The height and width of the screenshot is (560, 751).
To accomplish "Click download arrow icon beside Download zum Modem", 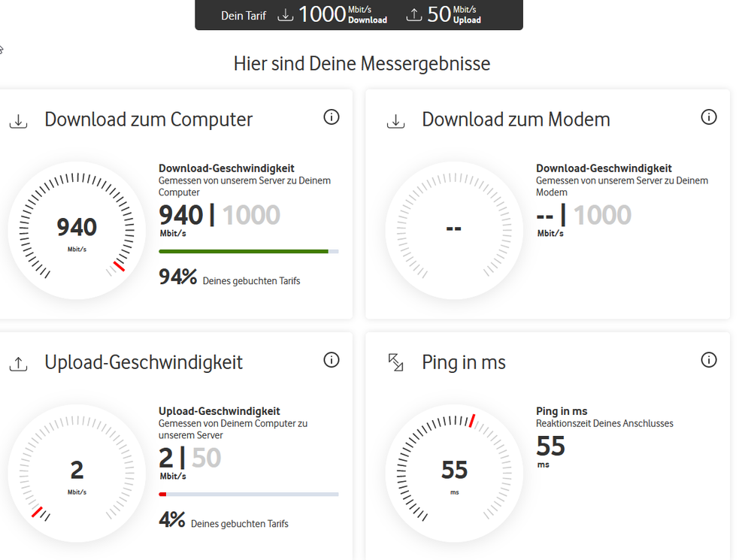I will tap(395, 122).
